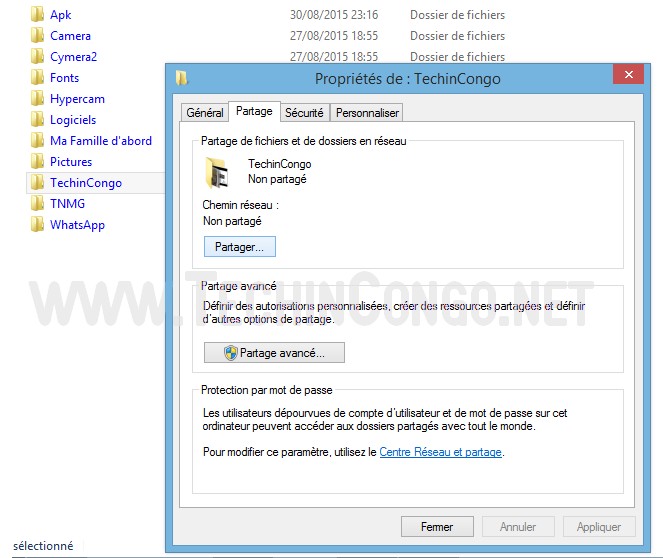Select the Pictures folder name
This screenshot has width=663, height=558.
click(71, 161)
